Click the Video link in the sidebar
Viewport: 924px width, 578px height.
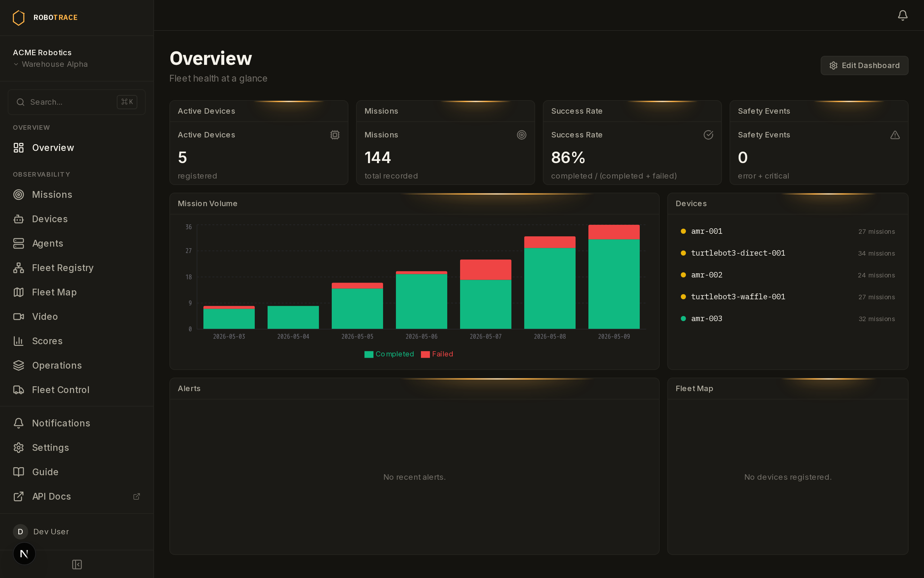pos(76,317)
